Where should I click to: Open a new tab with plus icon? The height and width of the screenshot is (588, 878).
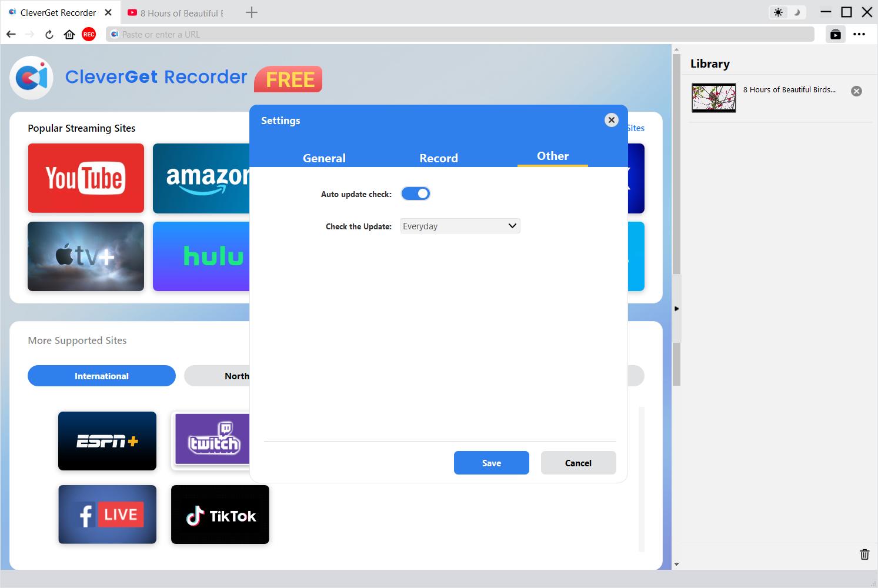coord(252,12)
